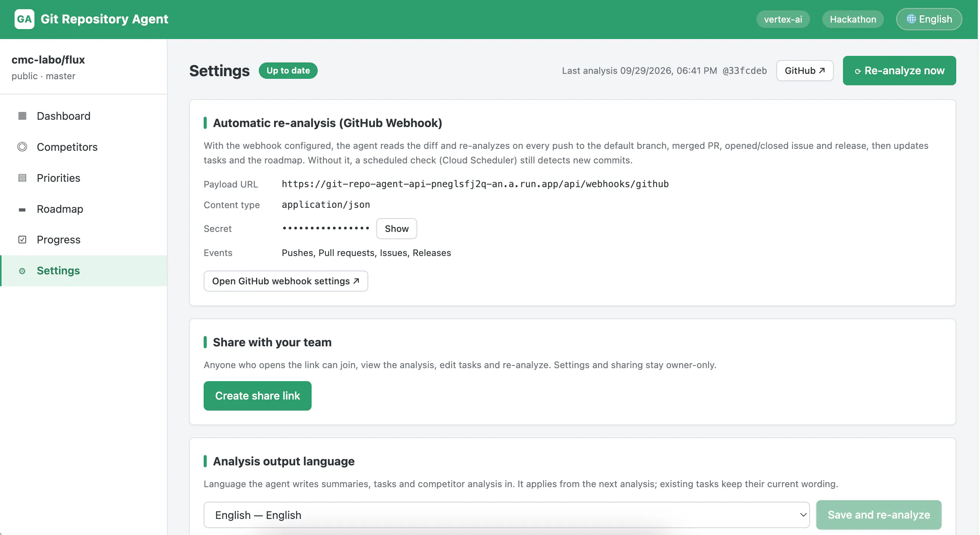The height and width of the screenshot is (535, 980).
Task: Switch to the Roadmap view
Action: click(x=83, y=209)
